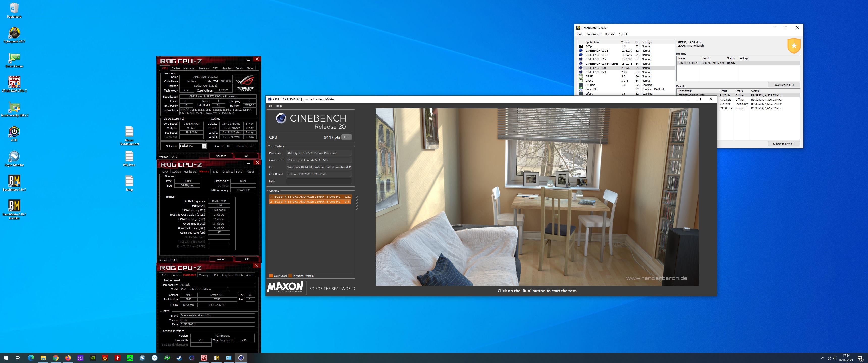
Task: Open Steam from the taskbar
Action: (179, 358)
